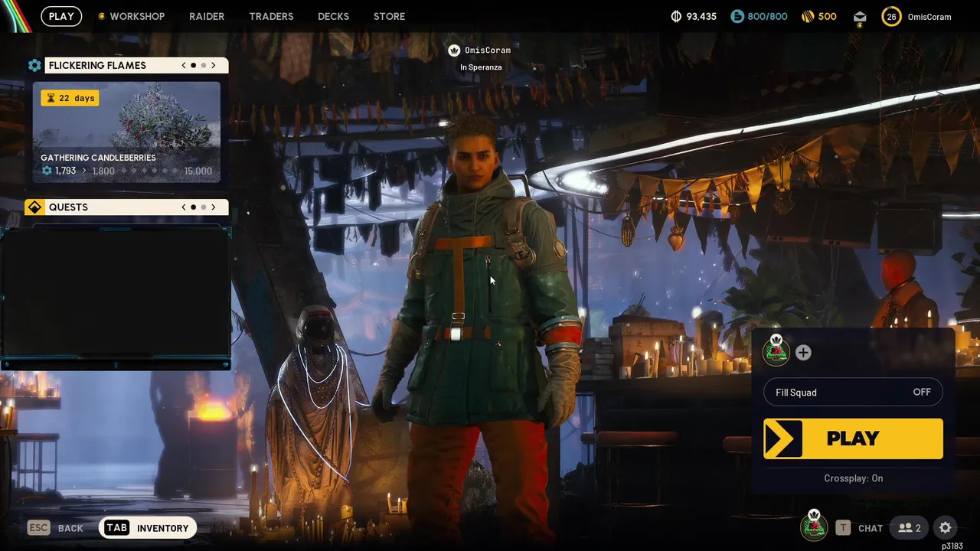Screen dimensions: 980x551
Task: Open the Gathering Candleberries event card
Action: click(x=126, y=132)
